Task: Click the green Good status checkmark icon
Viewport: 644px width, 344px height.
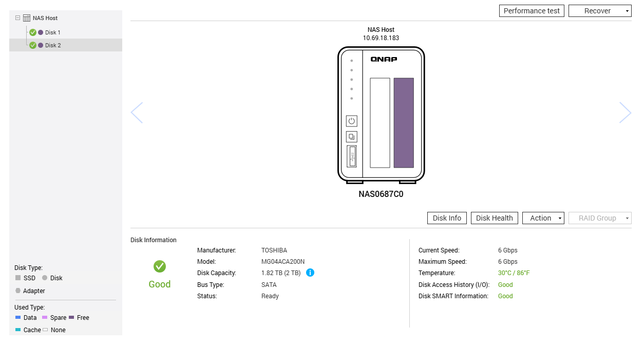Action: [160, 266]
